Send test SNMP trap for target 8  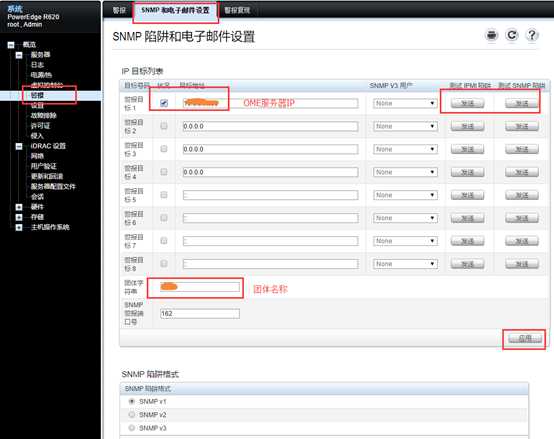(522, 264)
